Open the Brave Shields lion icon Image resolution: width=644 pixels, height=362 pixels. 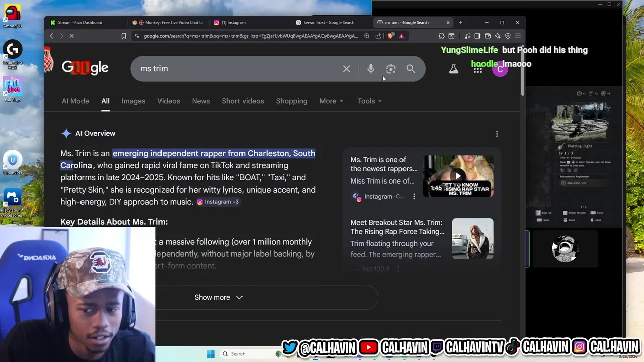(391, 36)
